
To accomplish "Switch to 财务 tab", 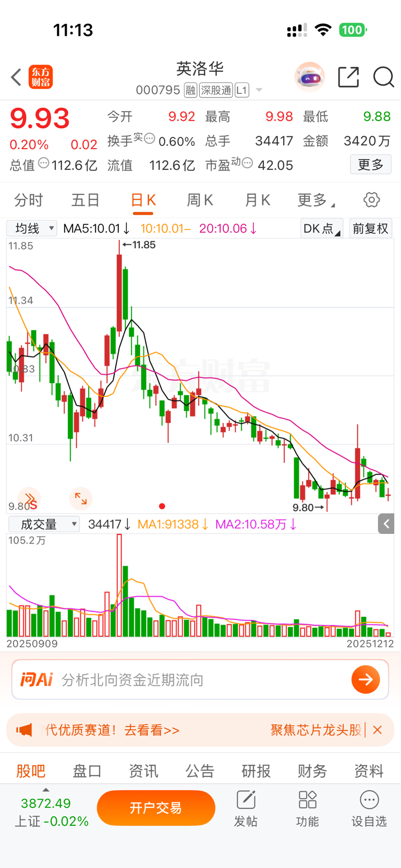I will point(312,771).
